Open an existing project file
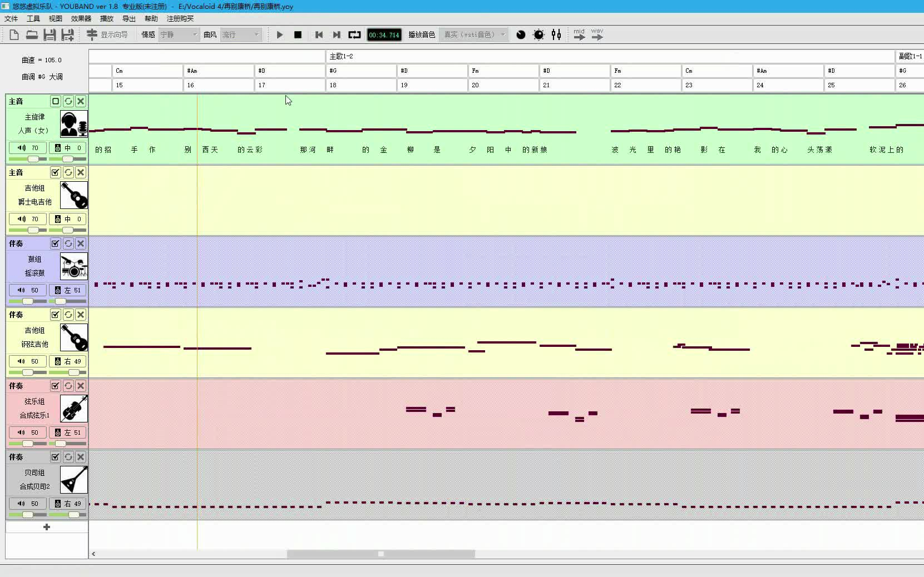The height and width of the screenshot is (577, 924). 32,34
